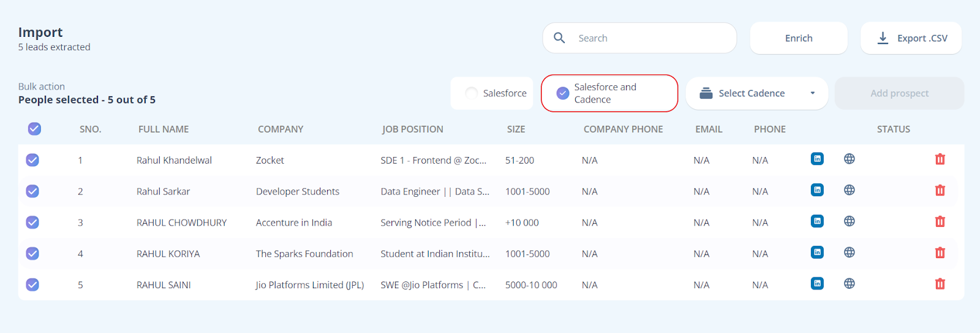Click the Add prospect button
980x333 pixels.
pyautogui.click(x=899, y=93)
